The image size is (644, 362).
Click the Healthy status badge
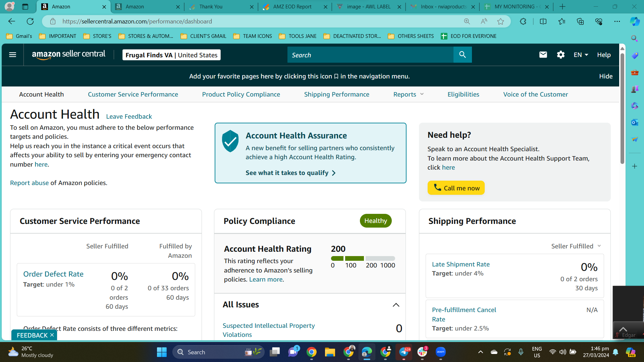(376, 221)
